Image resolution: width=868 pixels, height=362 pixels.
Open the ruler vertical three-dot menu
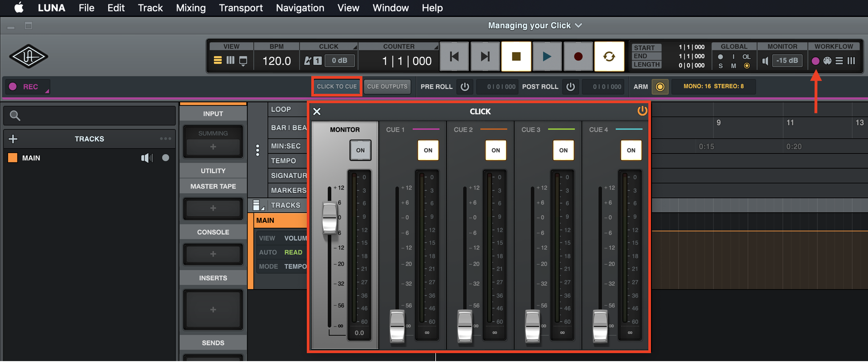point(257,150)
